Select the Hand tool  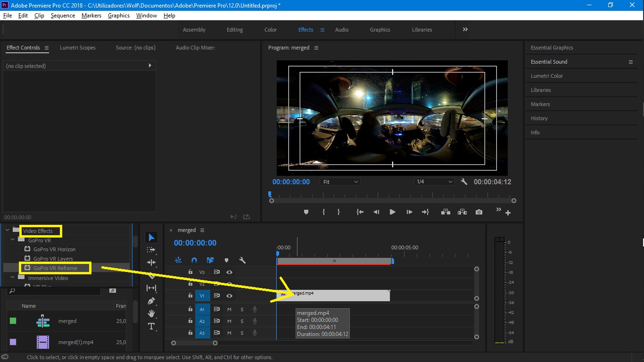click(151, 313)
